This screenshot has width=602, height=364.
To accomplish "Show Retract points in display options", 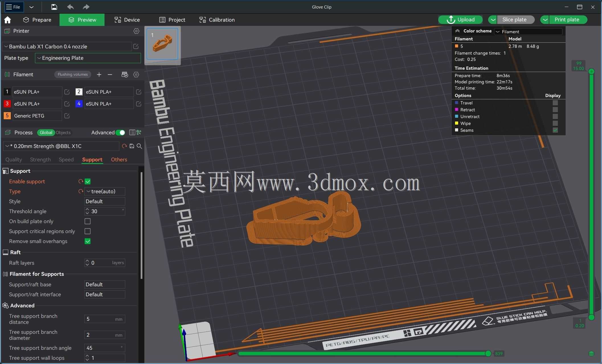I will tap(555, 110).
